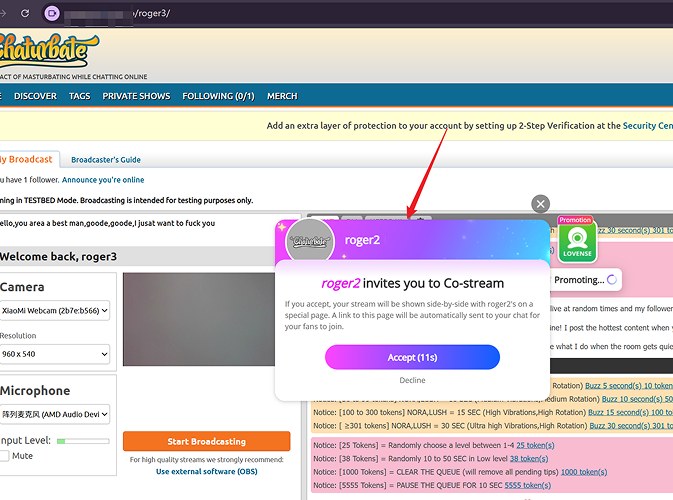Open the Camera device dropdown
This screenshot has width=673, height=500.
tap(54, 312)
